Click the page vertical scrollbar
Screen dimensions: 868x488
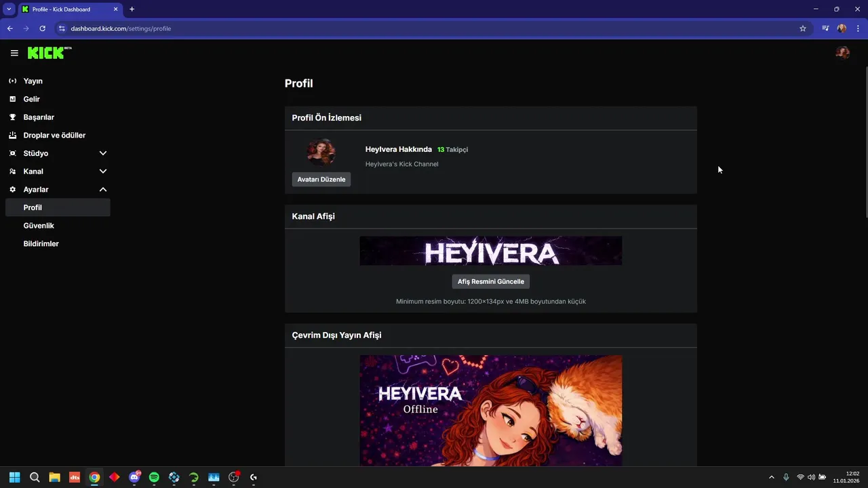[865, 142]
